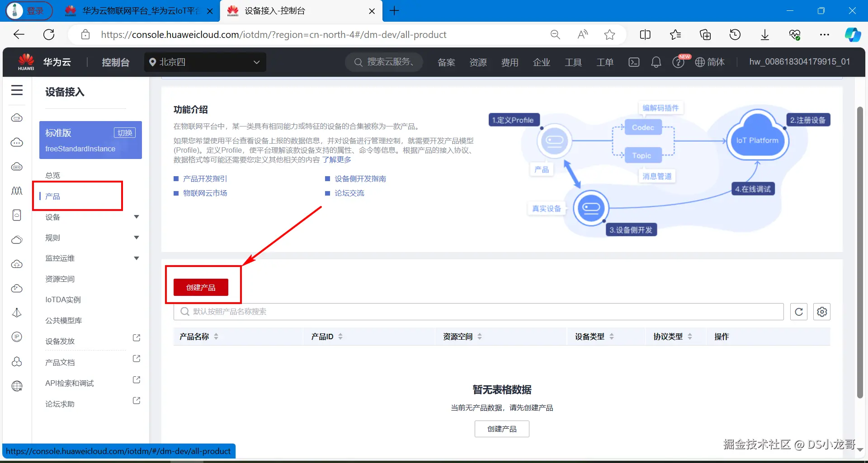Sort table by 产品ID
This screenshot has height=463, width=868.
pos(340,337)
